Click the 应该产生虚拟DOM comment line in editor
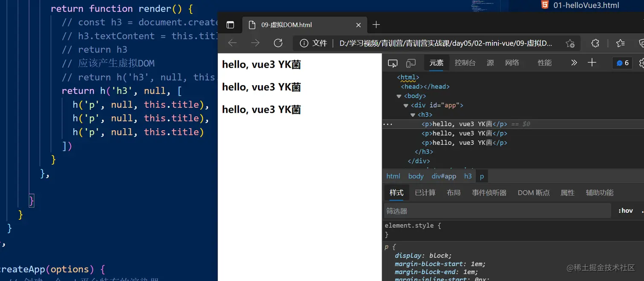The image size is (644, 281). point(108,63)
